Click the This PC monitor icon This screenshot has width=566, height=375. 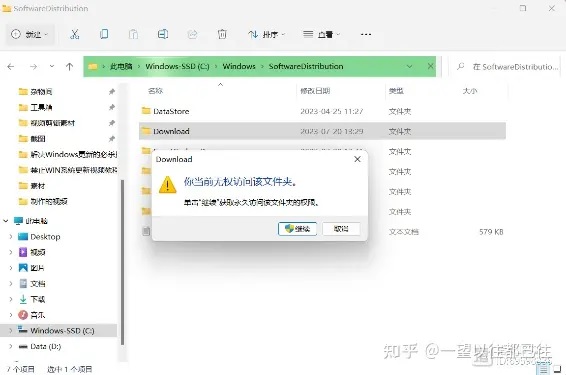coord(18,221)
